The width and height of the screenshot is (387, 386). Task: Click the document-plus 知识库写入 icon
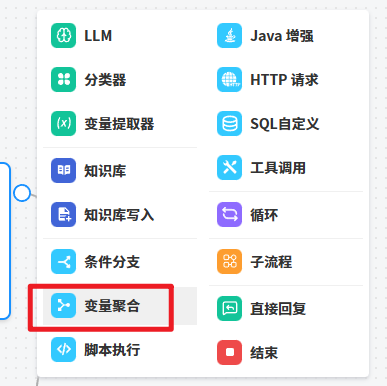click(63, 214)
